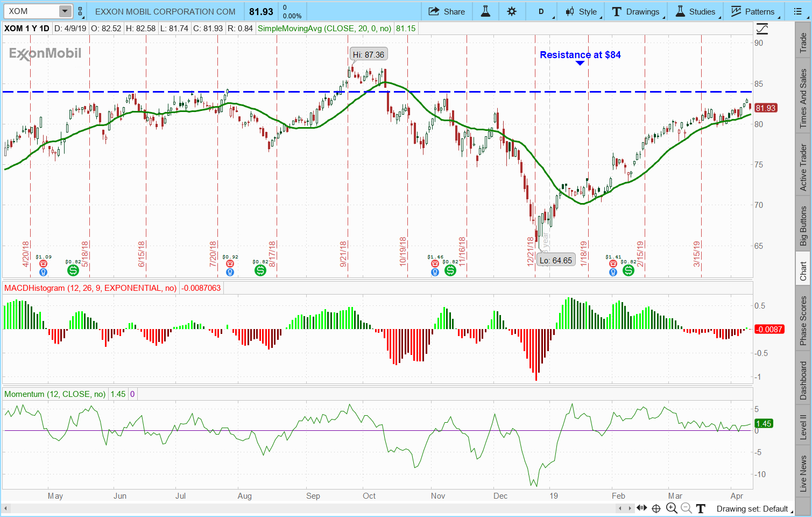Click the Momentum (12, CLOSE, no) study label
This screenshot has height=517, width=812.
(55, 394)
